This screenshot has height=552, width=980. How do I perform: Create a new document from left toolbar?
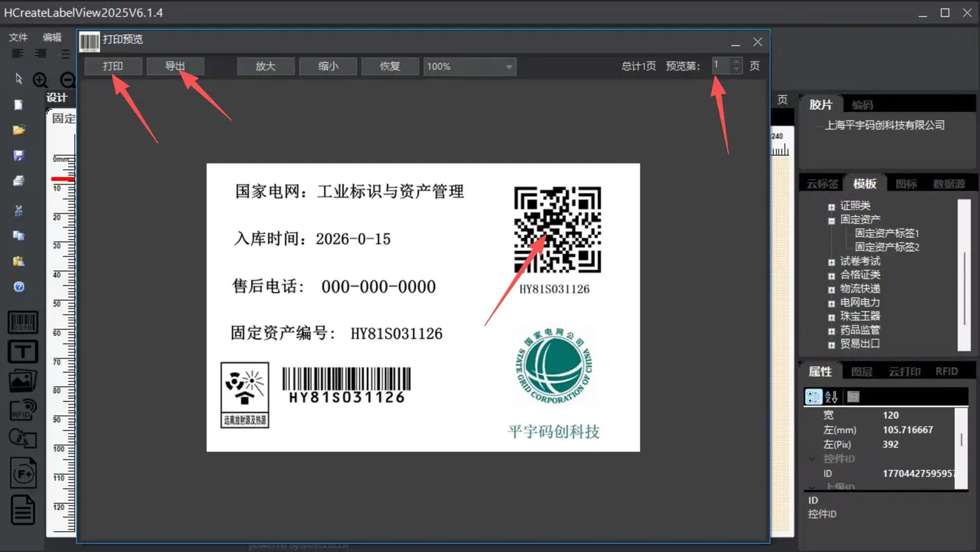19,105
